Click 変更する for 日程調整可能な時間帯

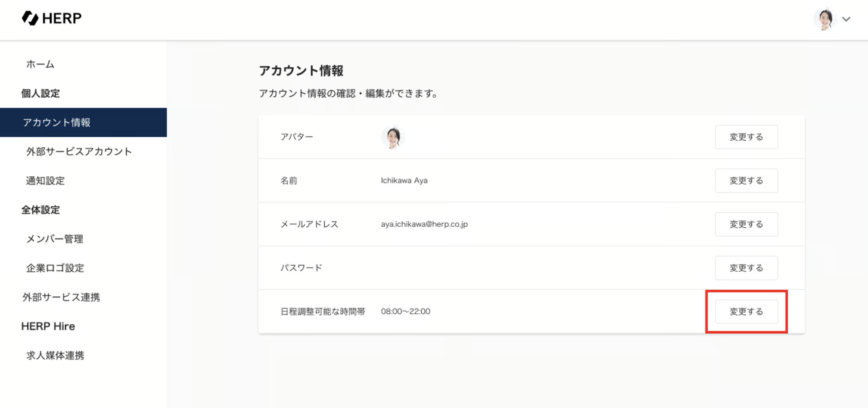click(x=746, y=312)
